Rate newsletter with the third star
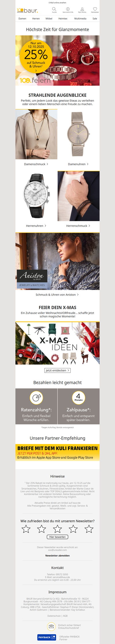Screen dimensions: 115x644 pos(57,529)
